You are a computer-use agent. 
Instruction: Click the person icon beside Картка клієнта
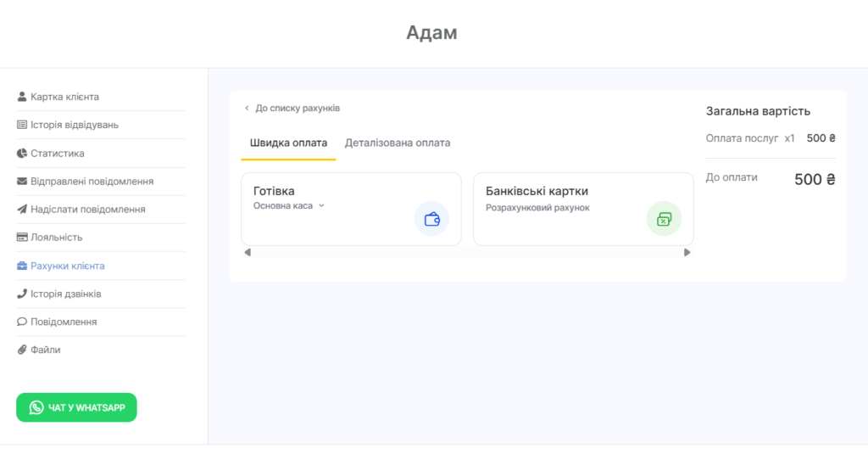(22, 97)
